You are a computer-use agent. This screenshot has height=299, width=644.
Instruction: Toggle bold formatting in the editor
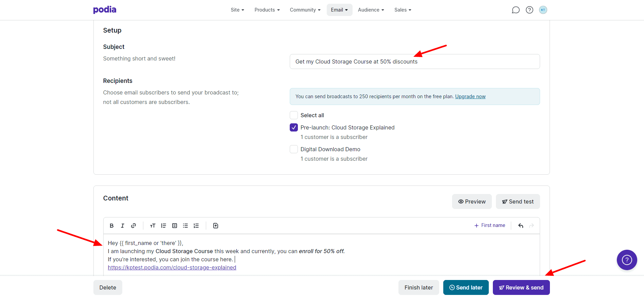pos(112,226)
